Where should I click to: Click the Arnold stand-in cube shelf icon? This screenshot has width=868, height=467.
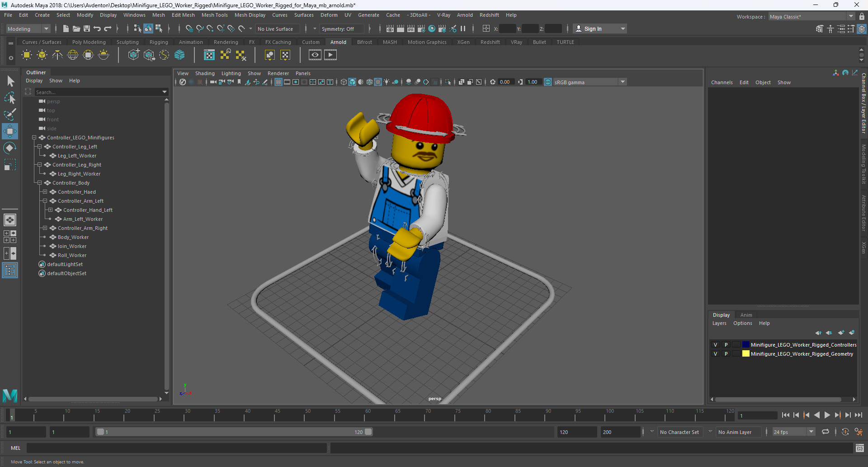pos(133,55)
